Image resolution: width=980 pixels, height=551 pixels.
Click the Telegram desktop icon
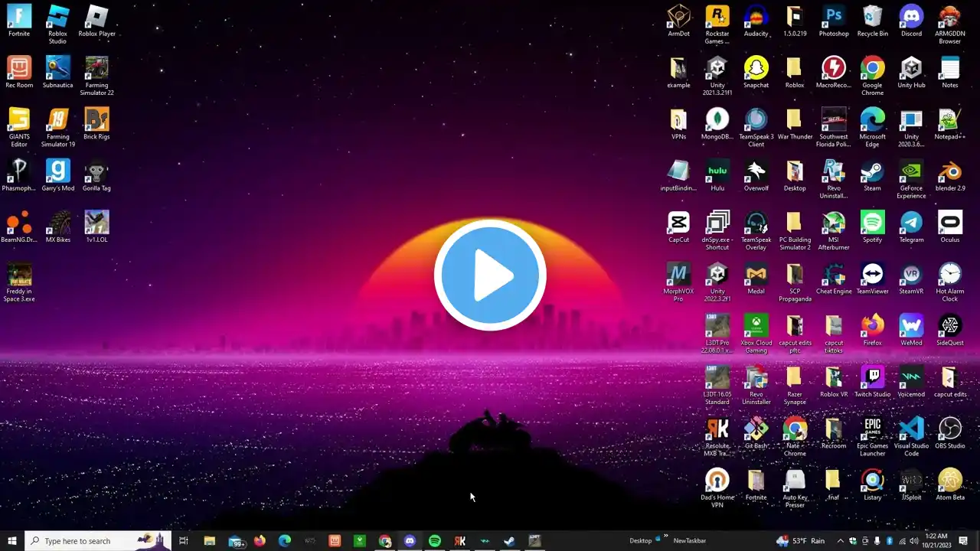point(911,226)
